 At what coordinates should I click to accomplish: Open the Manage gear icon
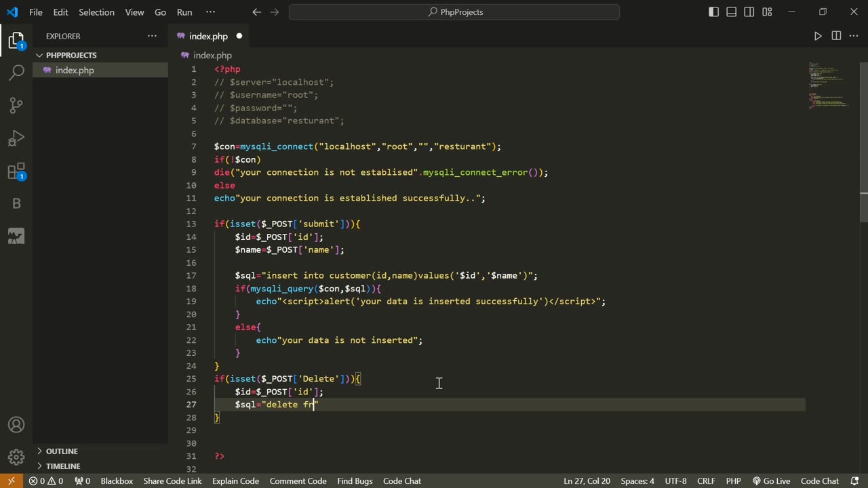[16, 457]
